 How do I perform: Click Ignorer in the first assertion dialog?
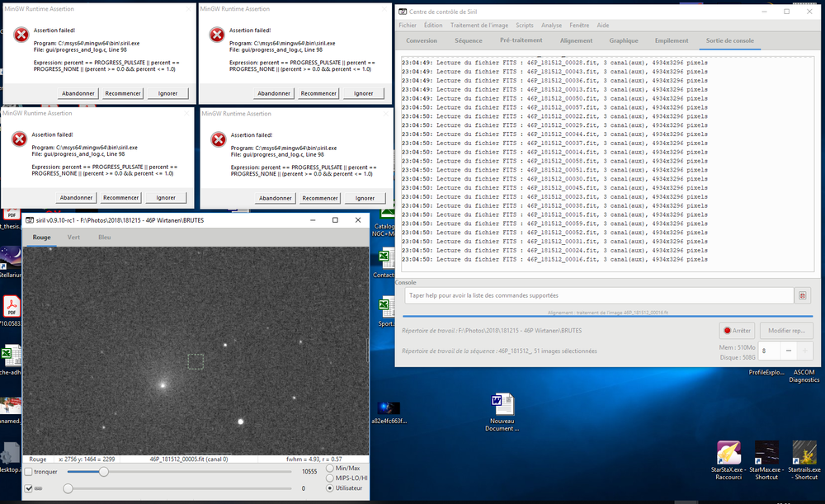pos(167,94)
